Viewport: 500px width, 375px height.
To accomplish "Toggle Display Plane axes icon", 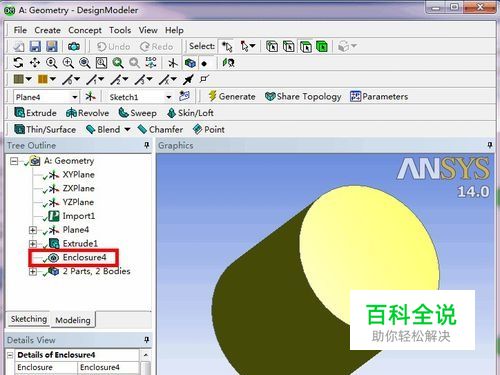I will tap(173, 63).
